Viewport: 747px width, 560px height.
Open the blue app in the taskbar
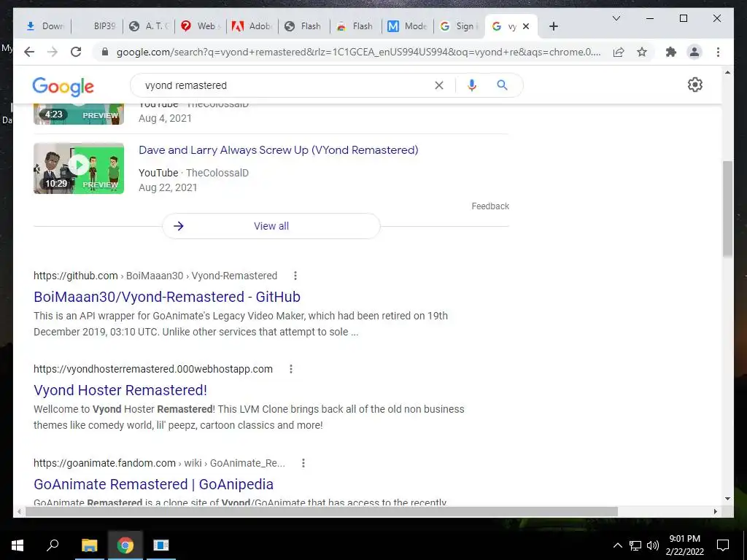pos(161,545)
